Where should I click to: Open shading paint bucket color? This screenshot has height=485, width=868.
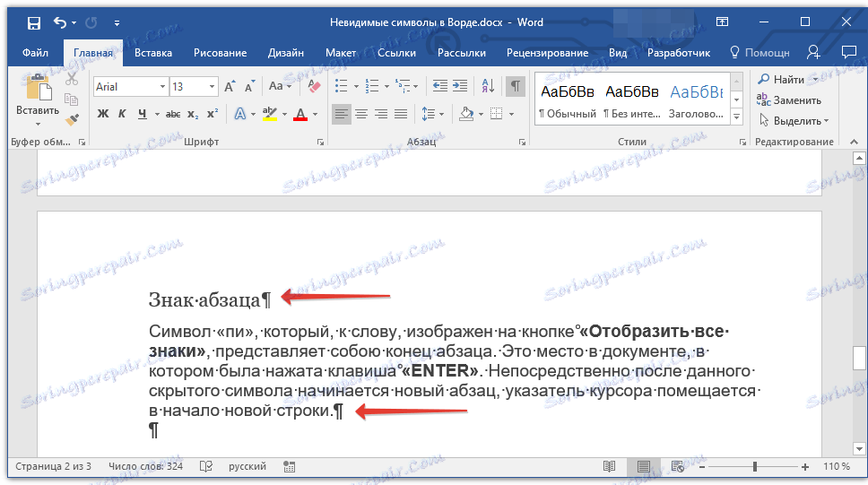[x=466, y=114]
